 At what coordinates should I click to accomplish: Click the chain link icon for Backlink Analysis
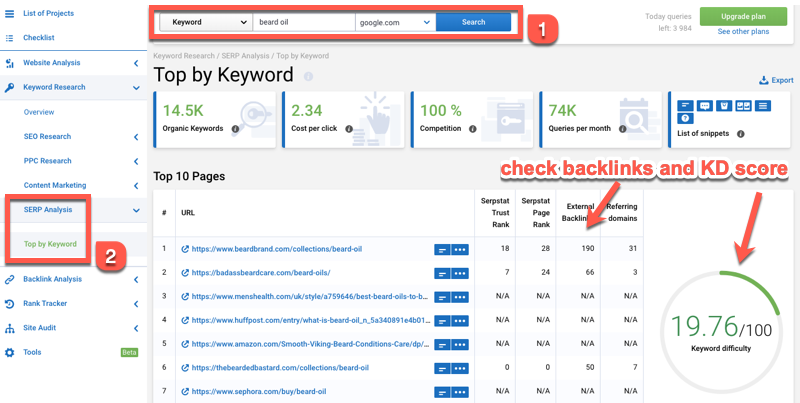point(9,280)
